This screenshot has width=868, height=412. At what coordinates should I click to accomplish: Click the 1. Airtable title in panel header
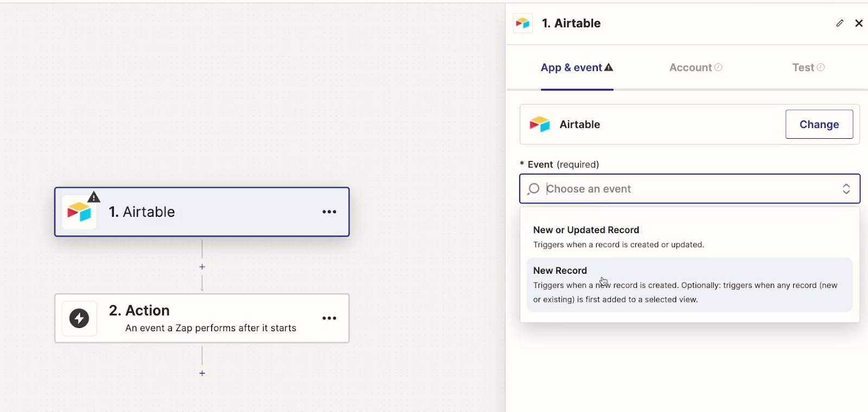click(x=571, y=23)
